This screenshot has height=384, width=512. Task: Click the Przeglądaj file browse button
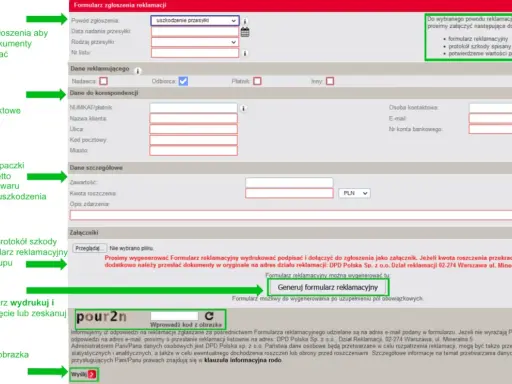click(89, 248)
